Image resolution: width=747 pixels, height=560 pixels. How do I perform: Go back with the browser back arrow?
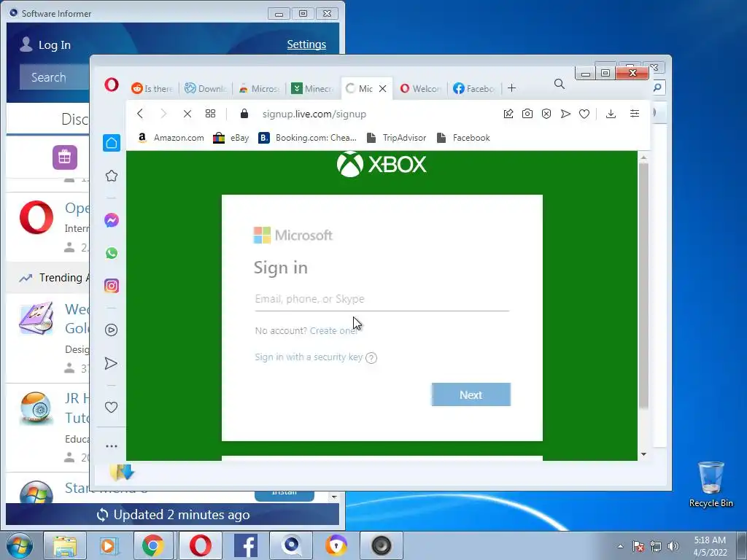[x=140, y=114]
